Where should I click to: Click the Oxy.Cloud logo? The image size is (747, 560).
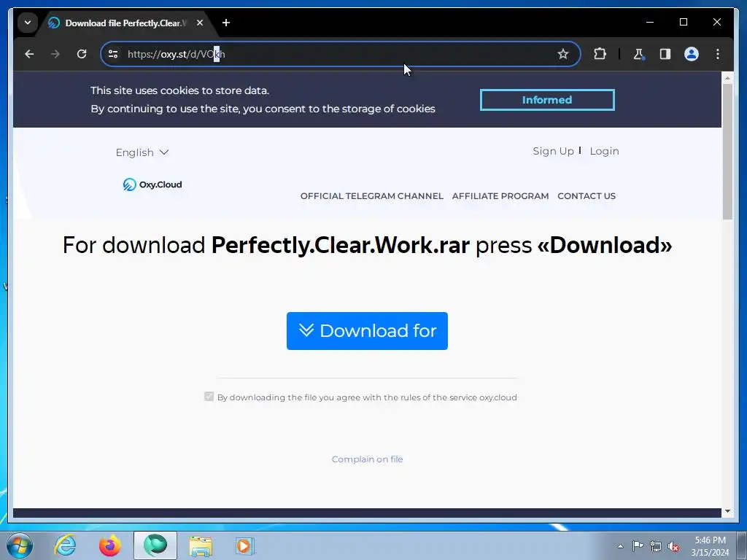(x=152, y=184)
